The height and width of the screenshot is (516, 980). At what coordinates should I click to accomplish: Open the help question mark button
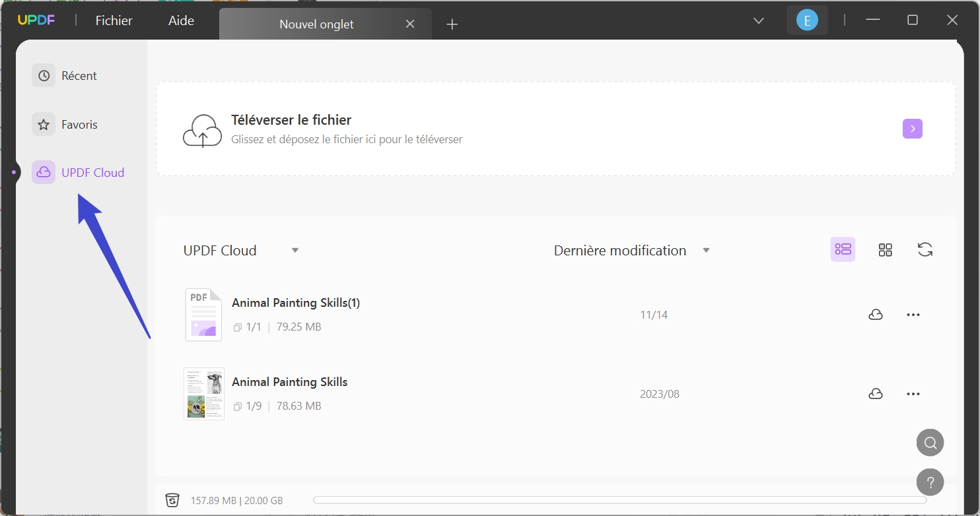click(x=930, y=482)
